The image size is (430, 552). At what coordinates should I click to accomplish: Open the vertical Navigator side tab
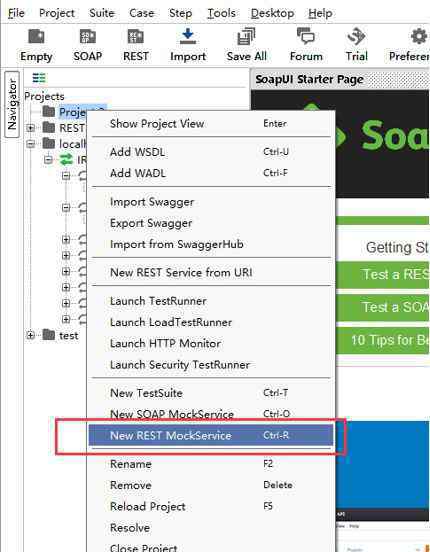pyautogui.click(x=12, y=104)
